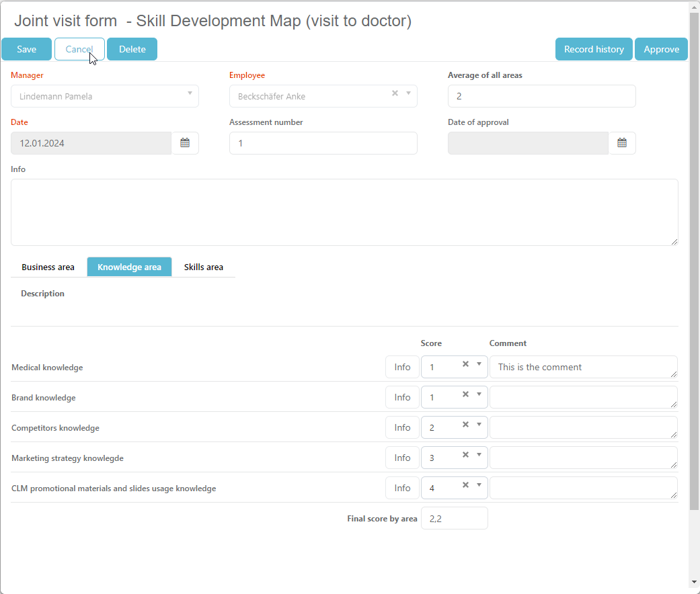Expand the Manager dropdown

tap(190, 93)
